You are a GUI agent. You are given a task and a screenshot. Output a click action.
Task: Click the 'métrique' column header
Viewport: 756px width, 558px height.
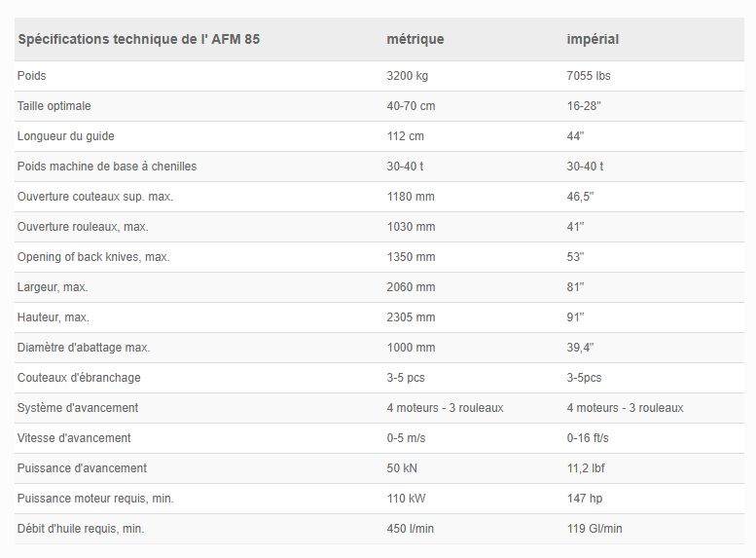point(415,39)
